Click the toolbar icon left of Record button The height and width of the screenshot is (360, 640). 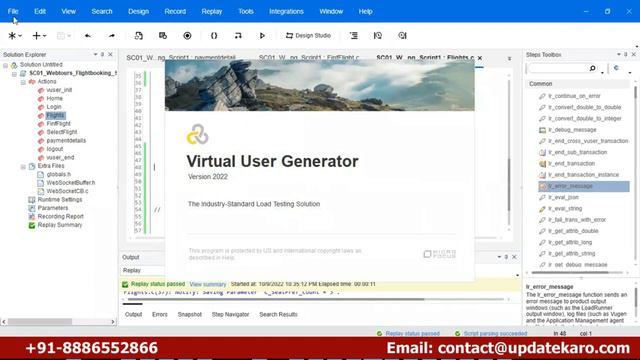click(x=163, y=36)
